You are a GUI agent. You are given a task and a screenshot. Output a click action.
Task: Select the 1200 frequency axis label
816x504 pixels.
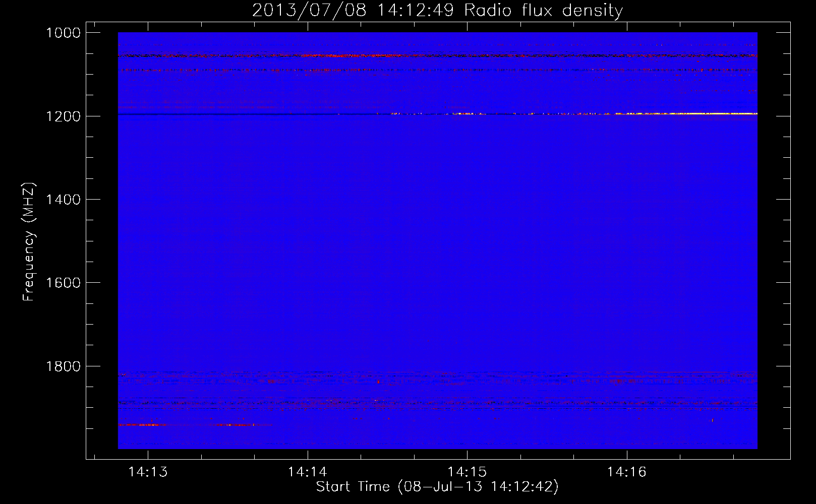click(64, 116)
